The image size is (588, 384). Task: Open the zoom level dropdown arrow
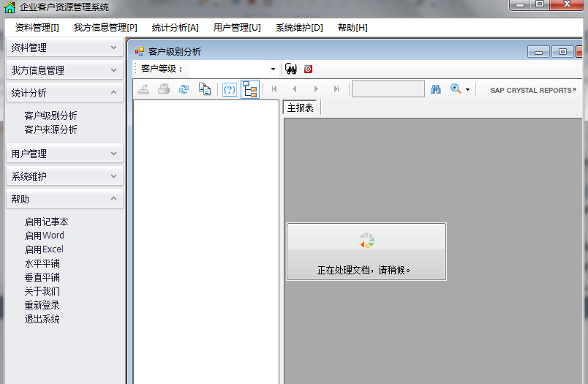[467, 90]
